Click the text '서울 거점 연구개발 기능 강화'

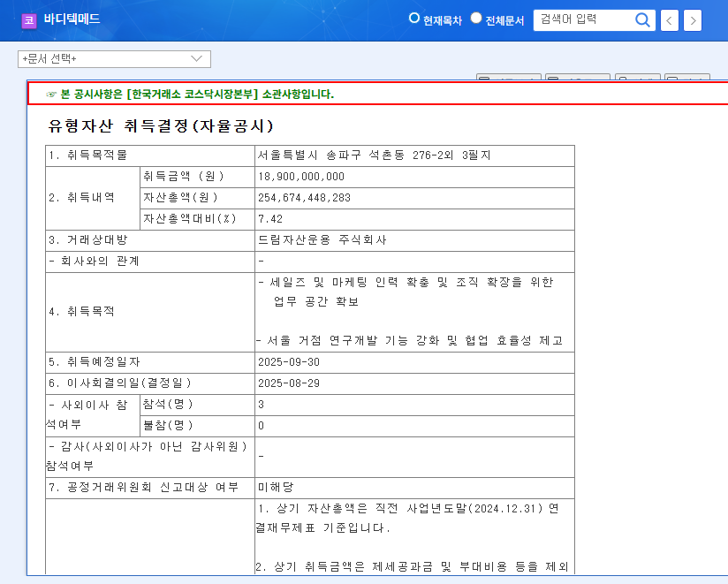click(x=353, y=341)
